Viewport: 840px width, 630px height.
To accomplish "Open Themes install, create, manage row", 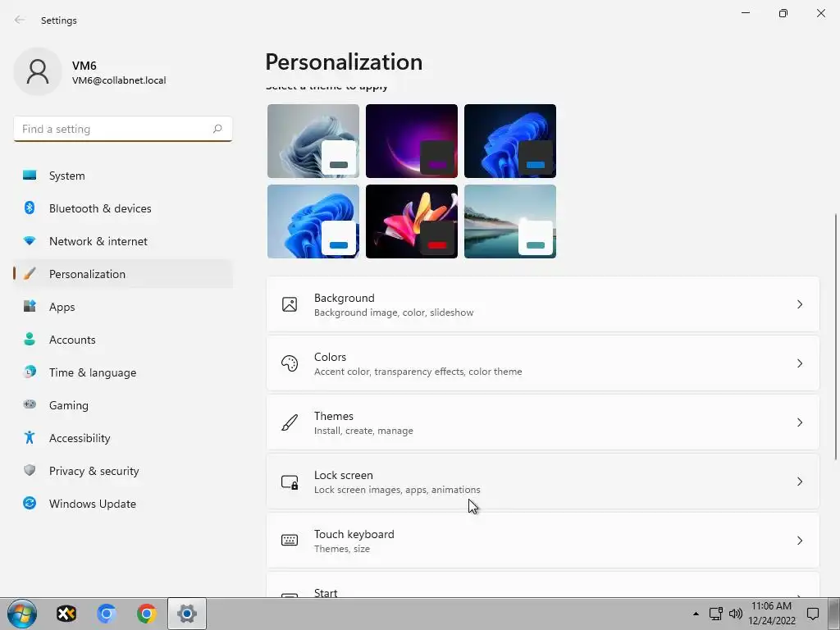I will pyautogui.click(x=543, y=422).
